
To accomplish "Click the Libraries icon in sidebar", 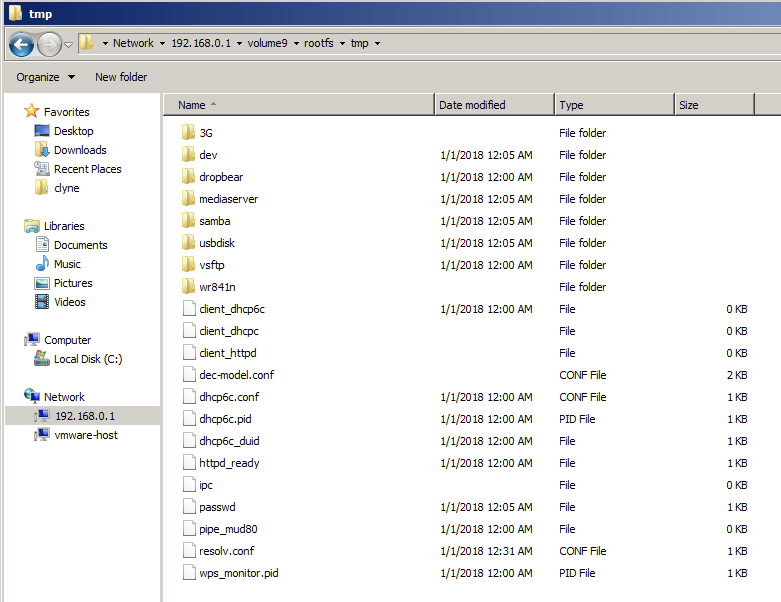I will coord(31,226).
